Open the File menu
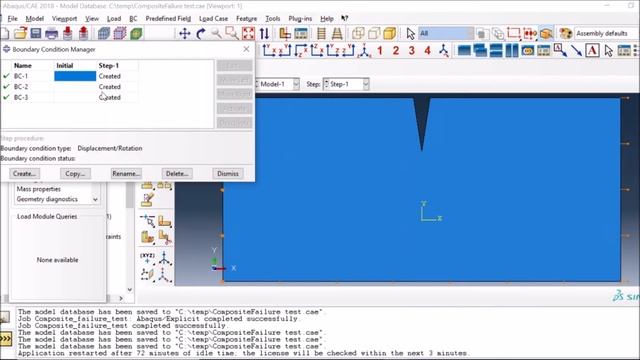640x360 pixels. (x=12, y=18)
